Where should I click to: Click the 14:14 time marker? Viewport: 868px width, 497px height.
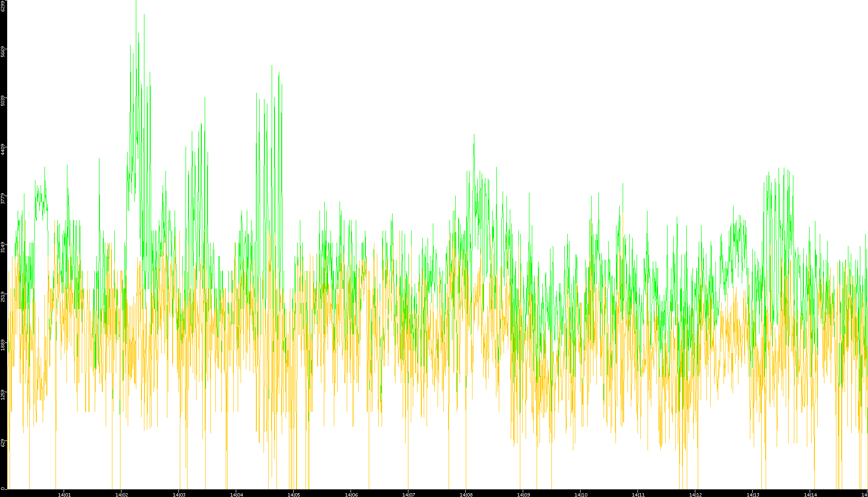810,494
